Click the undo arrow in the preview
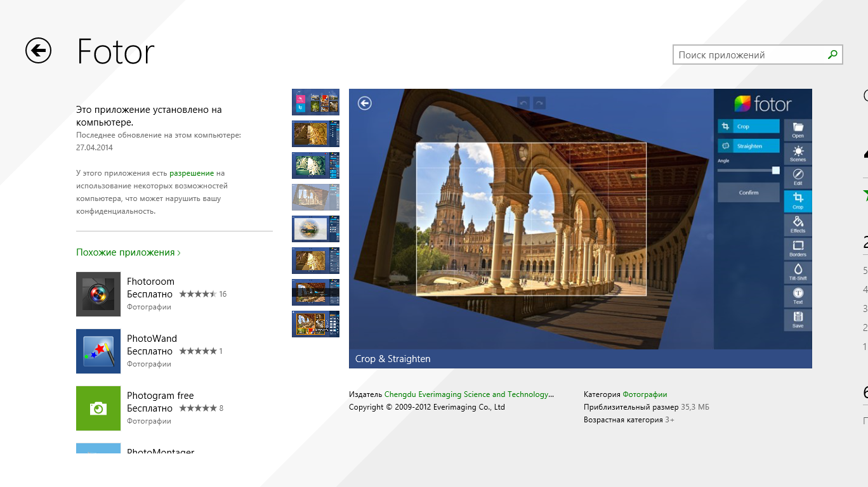The height and width of the screenshot is (487, 868). [x=523, y=102]
